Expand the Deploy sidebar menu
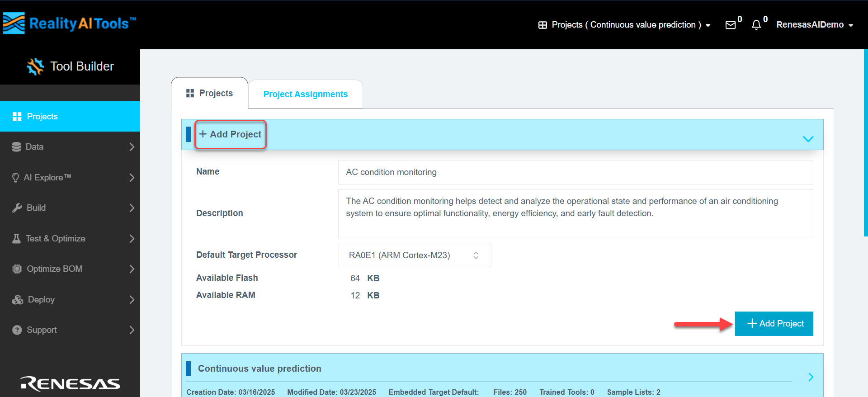This screenshot has width=868, height=397. tap(70, 300)
